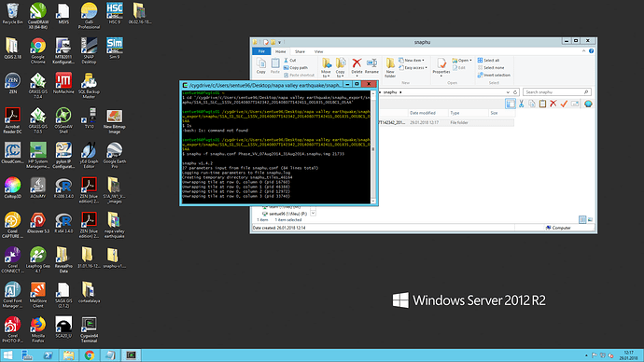644x362 pixels.
Task: Launch NoMachine from the desktop
Action: [63, 83]
